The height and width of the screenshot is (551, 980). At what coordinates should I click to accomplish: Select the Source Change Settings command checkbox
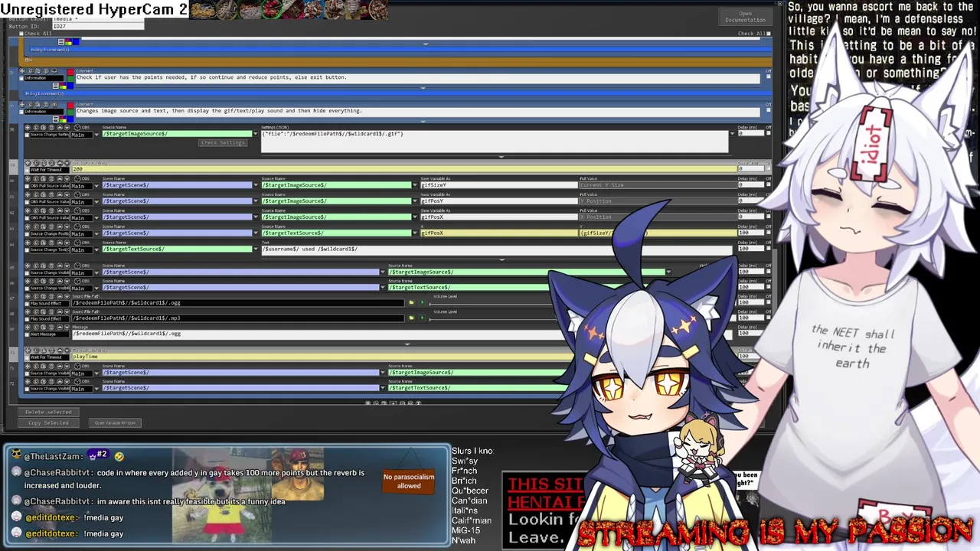tap(27, 135)
